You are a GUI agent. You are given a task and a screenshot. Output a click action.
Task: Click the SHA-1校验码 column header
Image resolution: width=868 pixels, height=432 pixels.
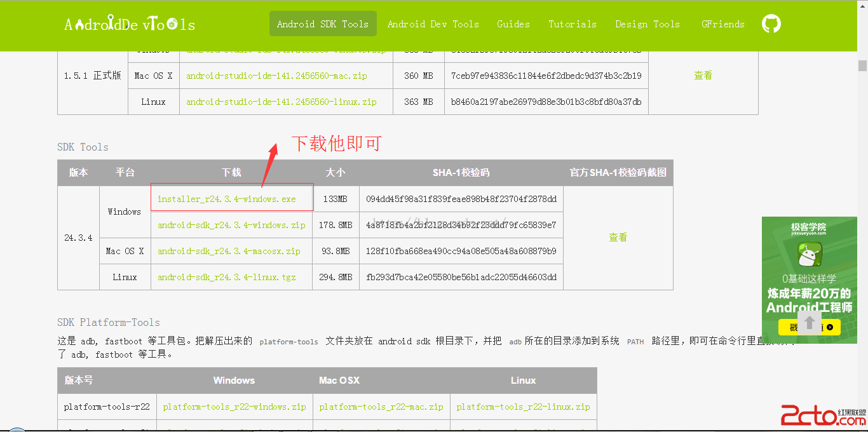coord(461,173)
